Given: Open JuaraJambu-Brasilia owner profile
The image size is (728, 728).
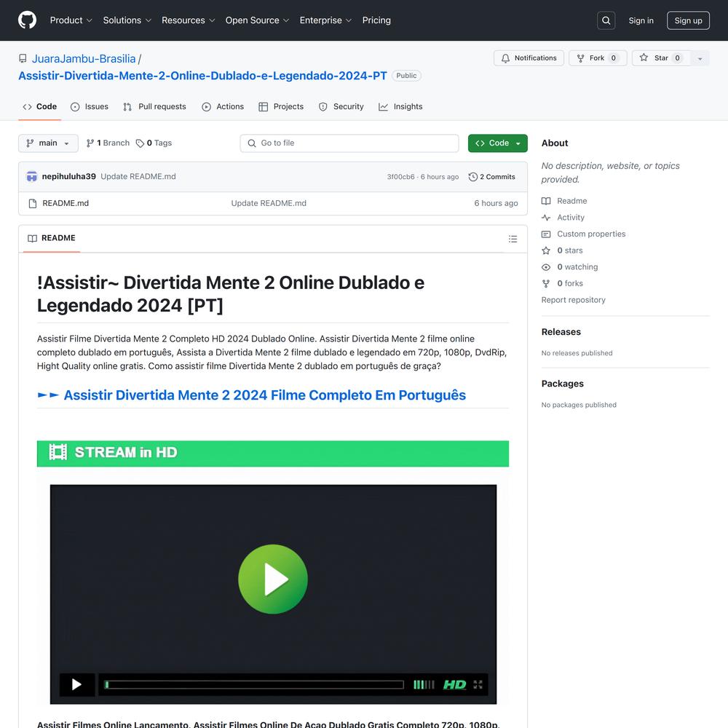Looking at the screenshot, I should (x=84, y=59).
